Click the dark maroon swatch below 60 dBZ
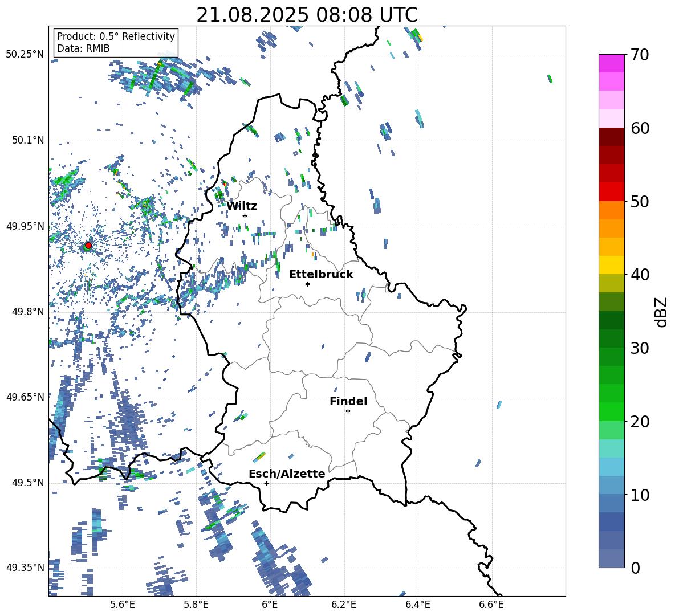This screenshot has width=675, height=616. coord(612,137)
